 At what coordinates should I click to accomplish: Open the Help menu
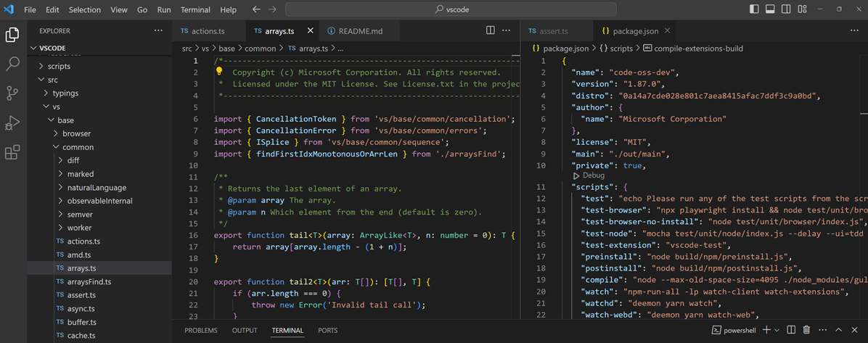[228, 9]
